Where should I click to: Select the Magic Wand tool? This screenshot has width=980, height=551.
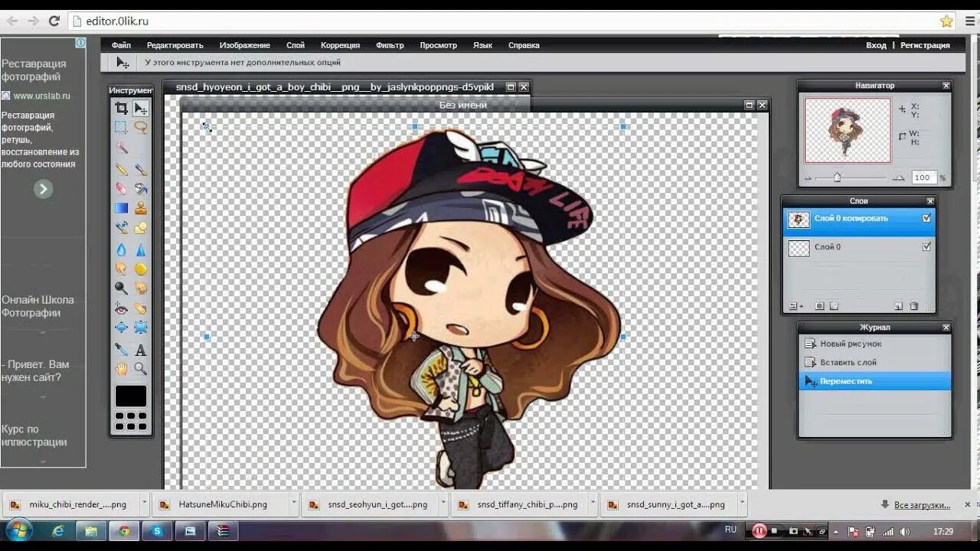pyautogui.click(x=121, y=147)
